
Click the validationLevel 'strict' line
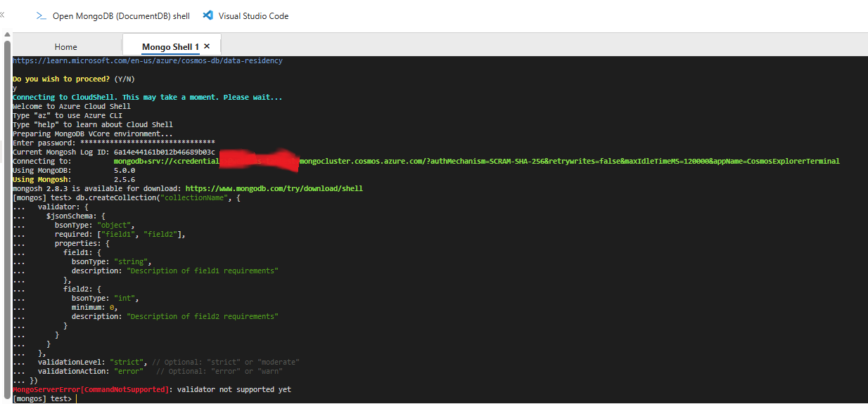(169, 362)
